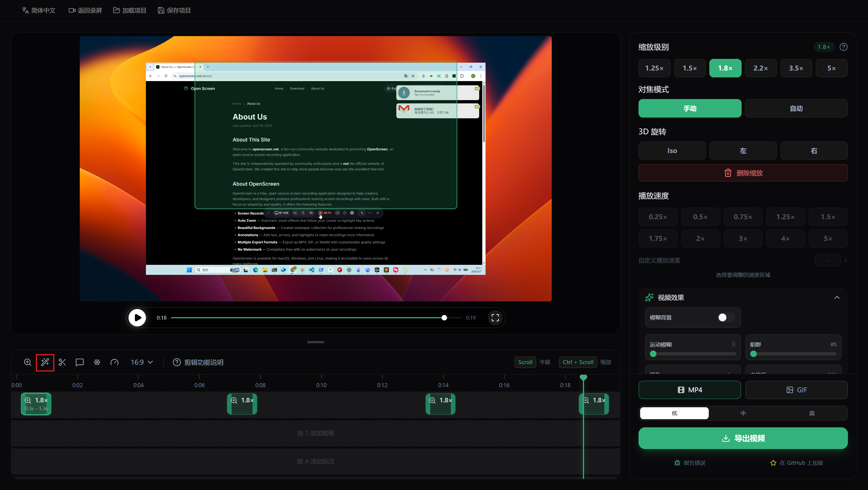Open the zoom level help question icon
Image resolution: width=868 pixels, height=490 pixels.
click(843, 47)
